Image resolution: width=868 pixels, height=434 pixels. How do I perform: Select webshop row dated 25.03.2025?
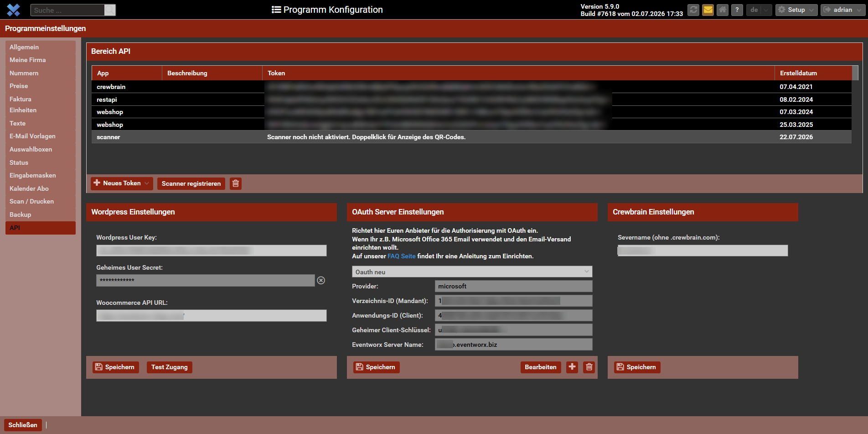(471, 125)
